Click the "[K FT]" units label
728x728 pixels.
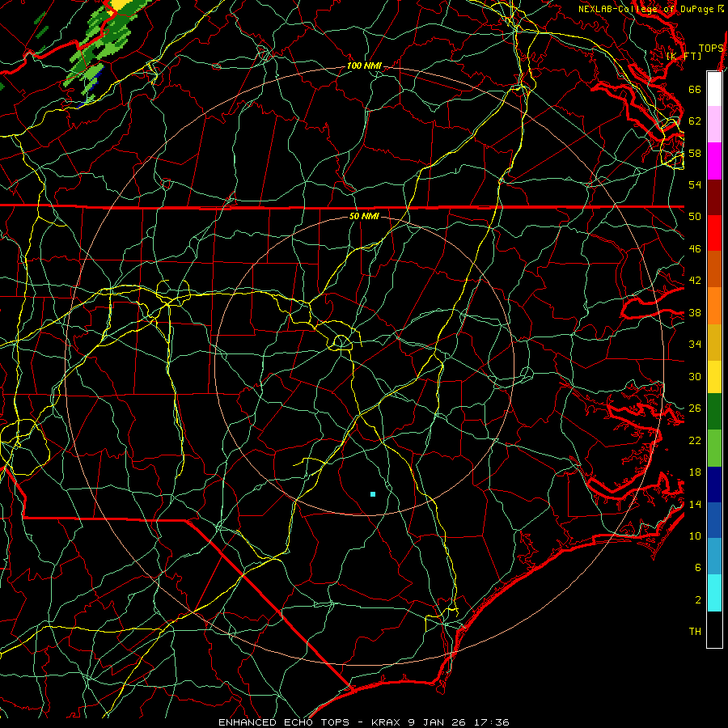click(684, 56)
